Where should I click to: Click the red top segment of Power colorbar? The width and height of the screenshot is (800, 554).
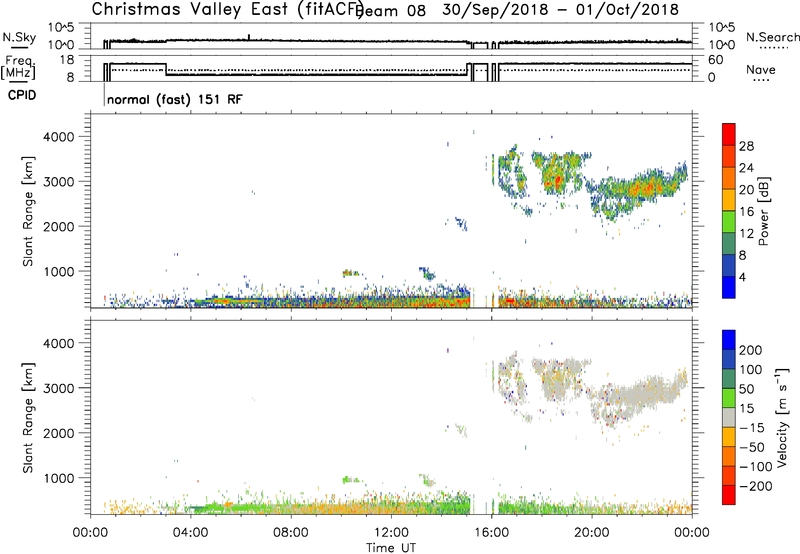(x=729, y=134)
